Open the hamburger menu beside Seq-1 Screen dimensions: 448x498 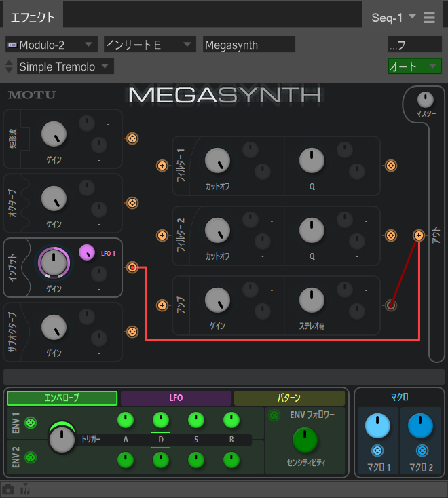429,18
